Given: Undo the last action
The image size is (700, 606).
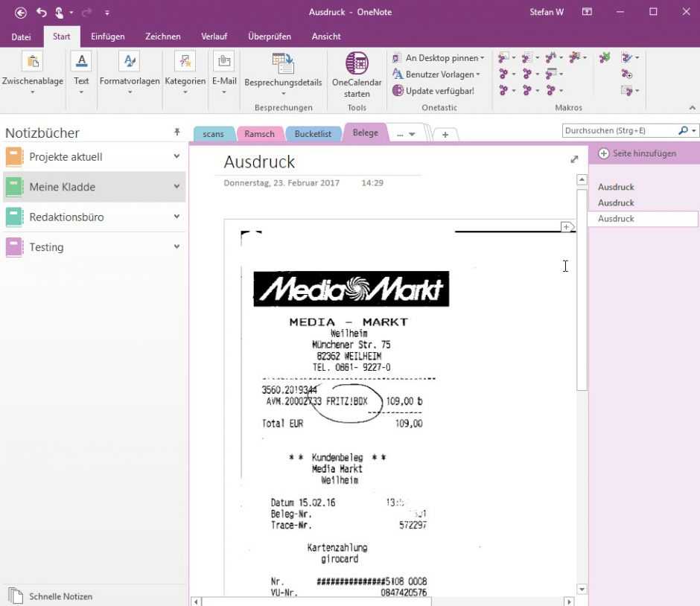Looking at the screenshot, I should [x=42, y=13].
